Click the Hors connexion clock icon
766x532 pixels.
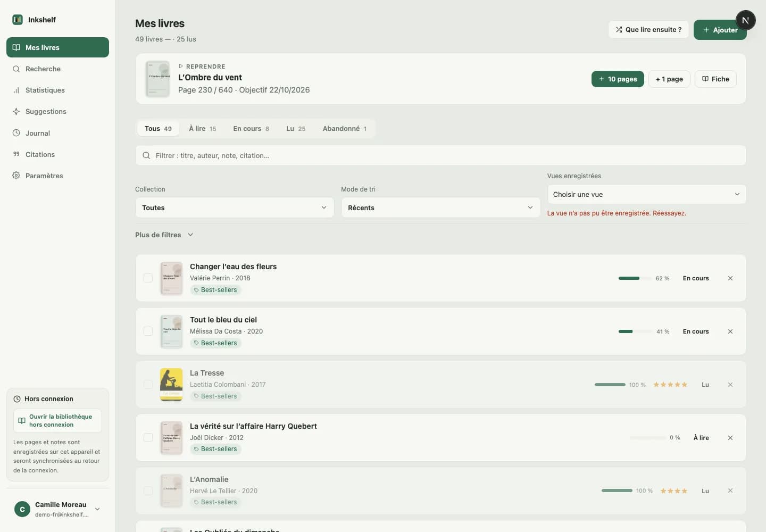pyautogui.click(x=17, y=399)
